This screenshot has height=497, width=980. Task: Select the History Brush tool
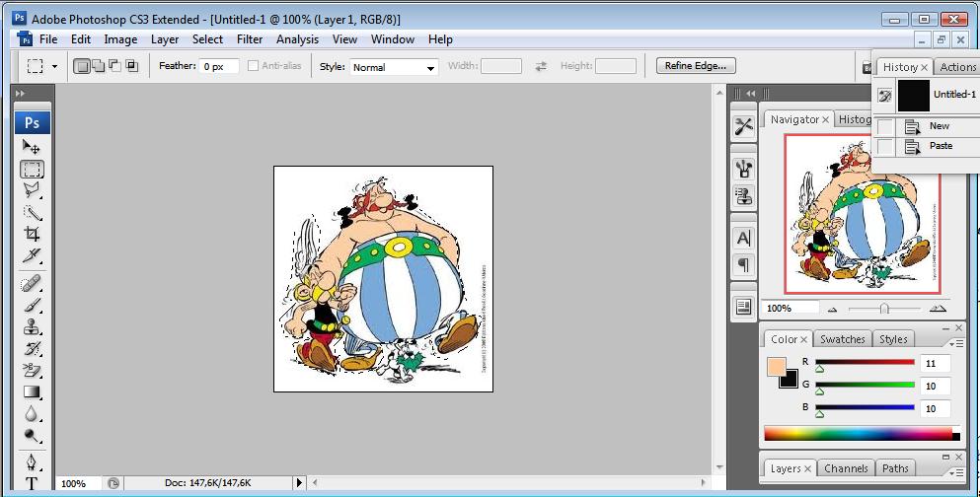tap(32, 348)
